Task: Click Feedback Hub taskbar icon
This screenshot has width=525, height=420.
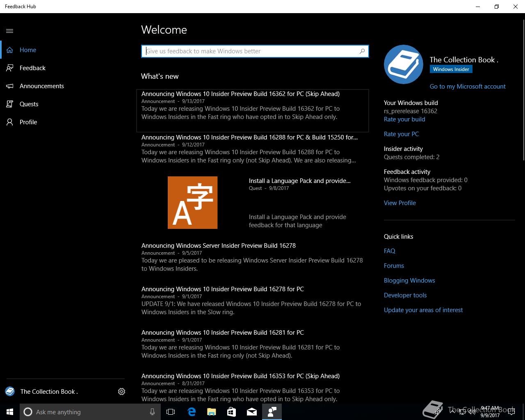Action: click(x=272, y=412)
